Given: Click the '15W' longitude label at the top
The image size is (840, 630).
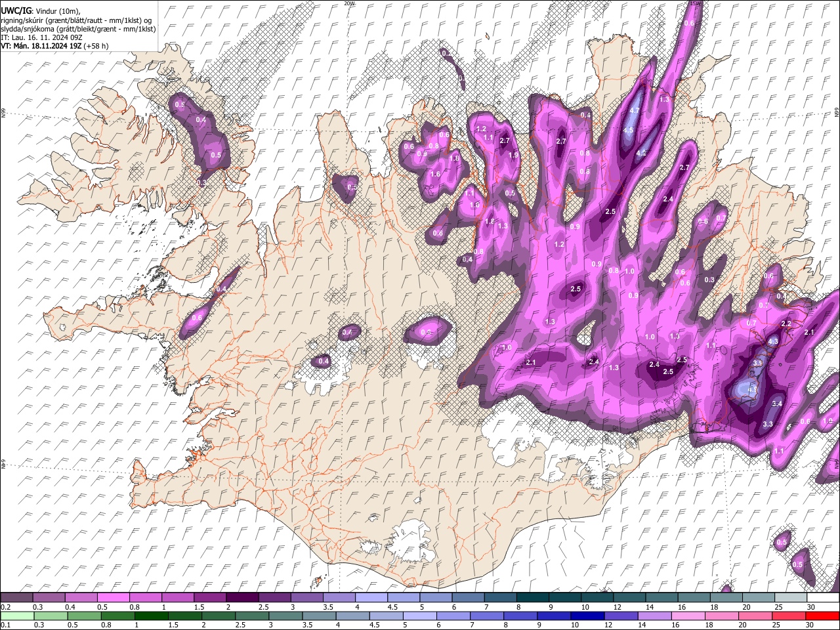Looking at the screenshot, I should tap(696, 3).
